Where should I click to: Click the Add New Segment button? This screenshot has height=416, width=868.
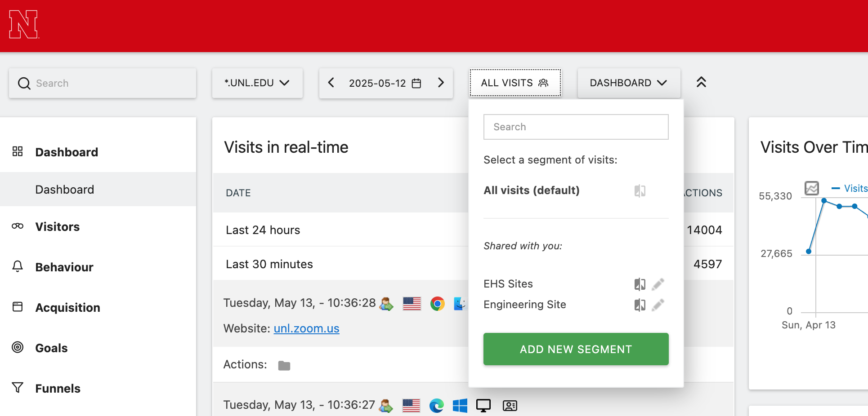tap(576, 349)
